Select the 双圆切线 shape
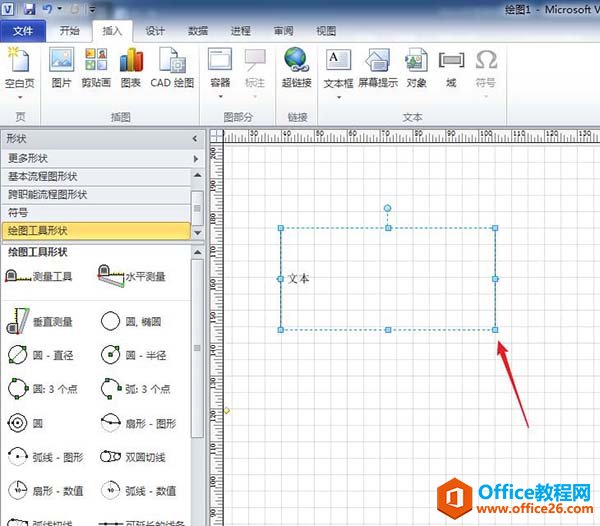 point(133,457)
